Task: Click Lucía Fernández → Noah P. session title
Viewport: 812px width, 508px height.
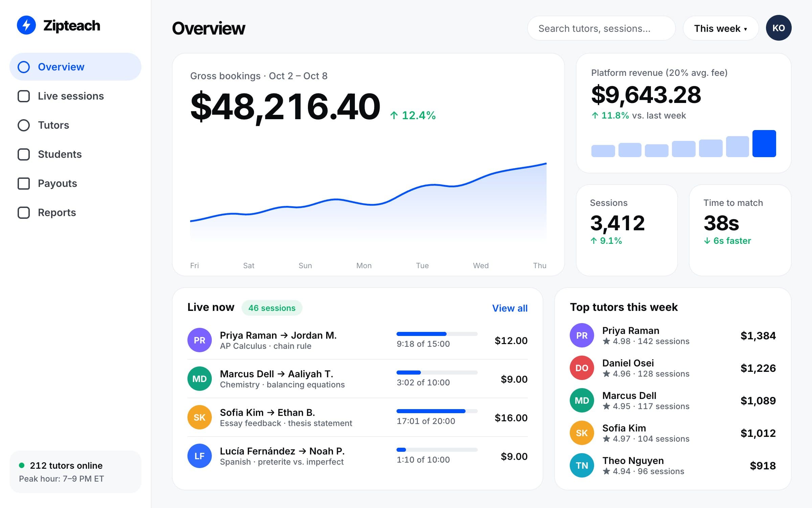Action: coord(282,451)
